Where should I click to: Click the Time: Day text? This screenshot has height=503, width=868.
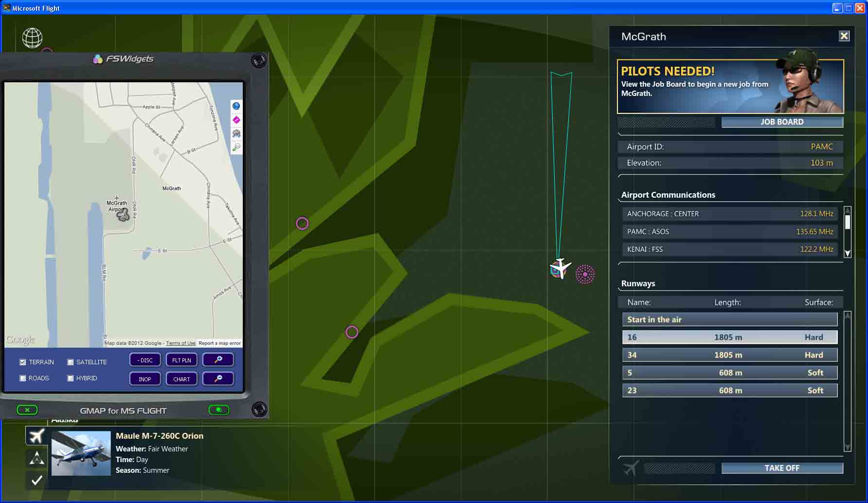132,460
